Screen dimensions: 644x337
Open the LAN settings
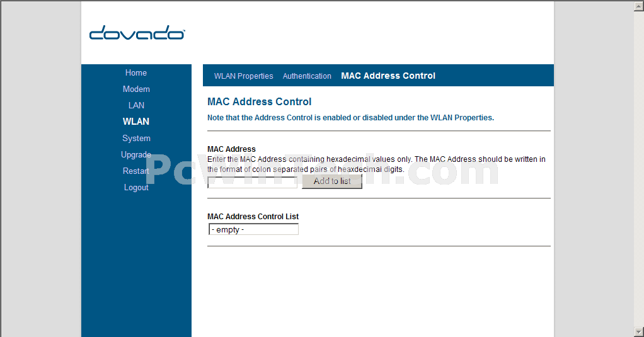point(136,105)
